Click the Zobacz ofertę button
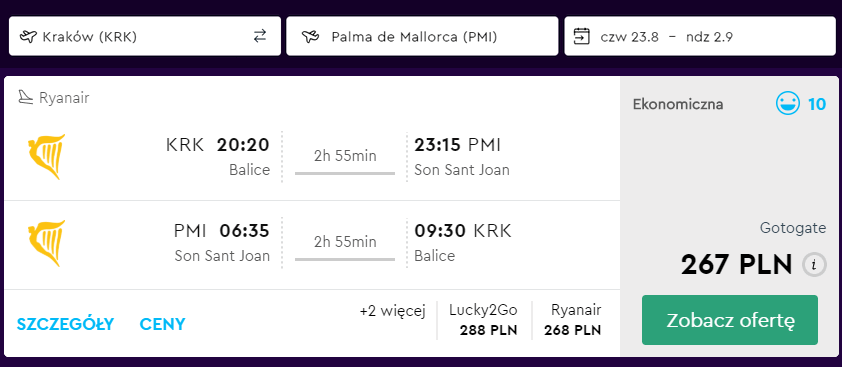Viewport: 842px width, 367px height. tap(730, 320)
